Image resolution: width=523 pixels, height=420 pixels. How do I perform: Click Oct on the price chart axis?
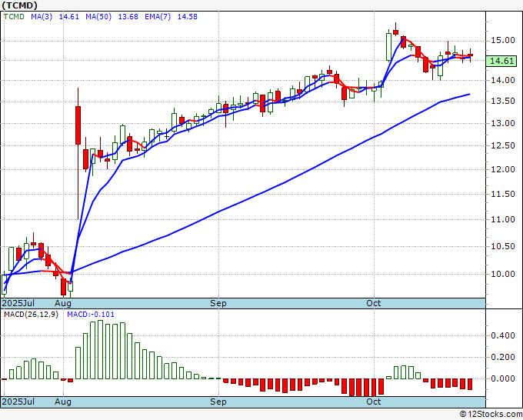(x=373, y=303)
